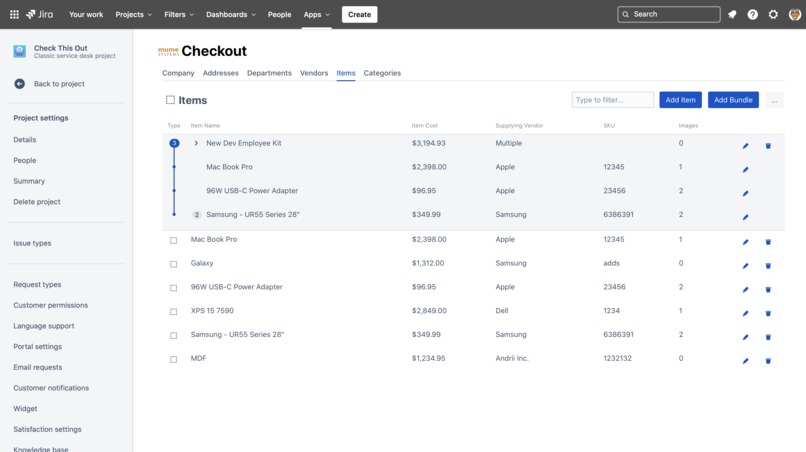Image resolution: width=806 pixels, height=452 pixels.
Task: Edit the Galaxy item
Action: (745, 266)
